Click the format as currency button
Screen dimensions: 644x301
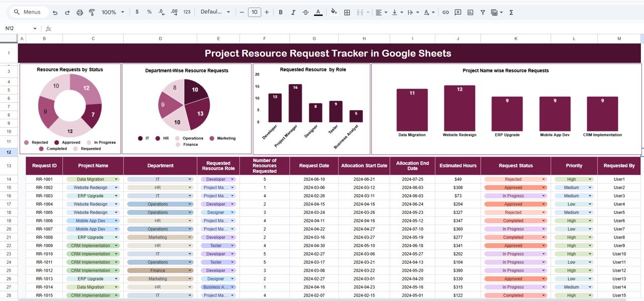pos(137,12)
